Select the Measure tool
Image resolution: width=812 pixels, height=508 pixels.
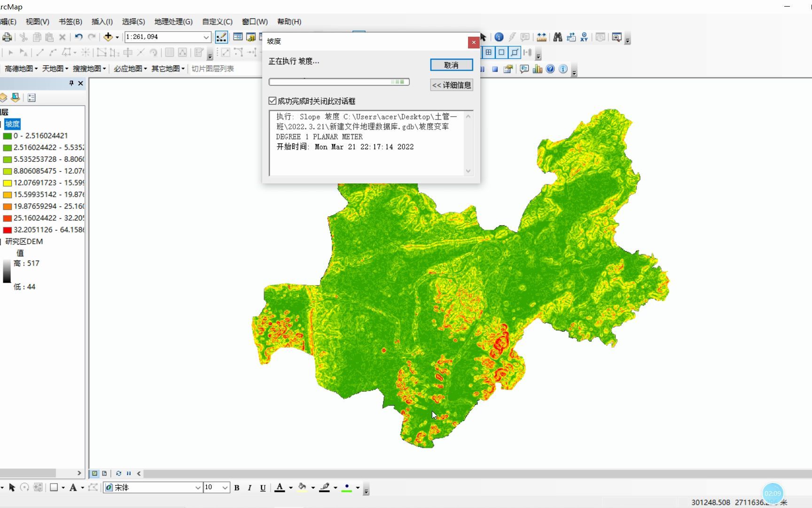[x=541, y=37]
